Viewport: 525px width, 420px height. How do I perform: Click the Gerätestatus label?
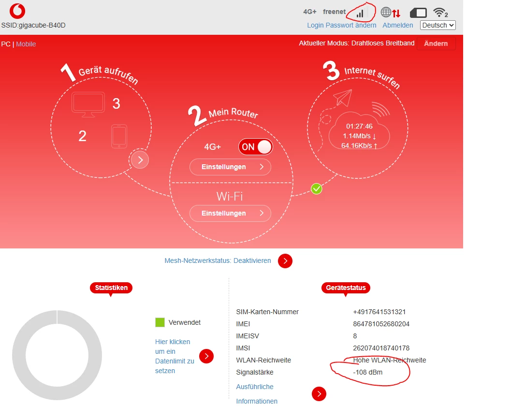[x=346, y=288]
